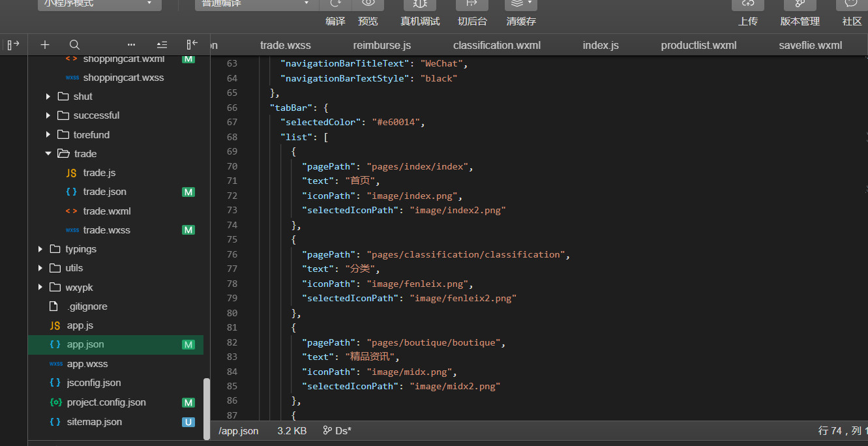Expand the wxypk folder
This screenshot has height=446, width=868.
pyautogui.click(x=40, y=288)
